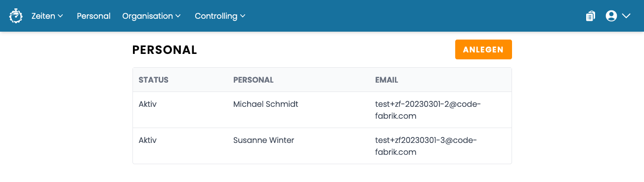Open the Zeiten dropdown menu
The width and height of the screenshot is (644, 182).
47,16
